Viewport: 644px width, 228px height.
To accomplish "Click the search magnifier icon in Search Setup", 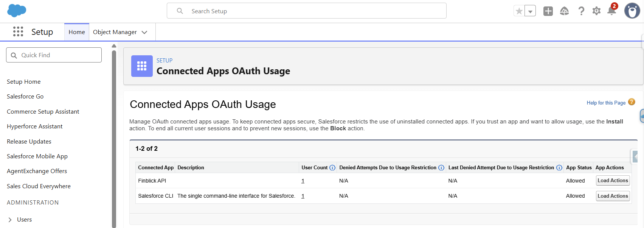I will [180, 11].
